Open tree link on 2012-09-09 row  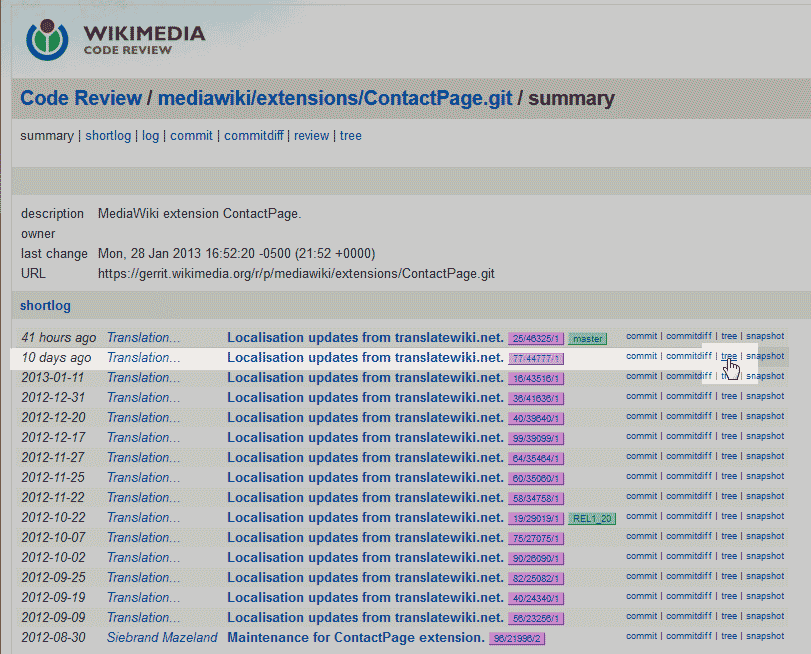pyautogui.click(x=729, y=616)
